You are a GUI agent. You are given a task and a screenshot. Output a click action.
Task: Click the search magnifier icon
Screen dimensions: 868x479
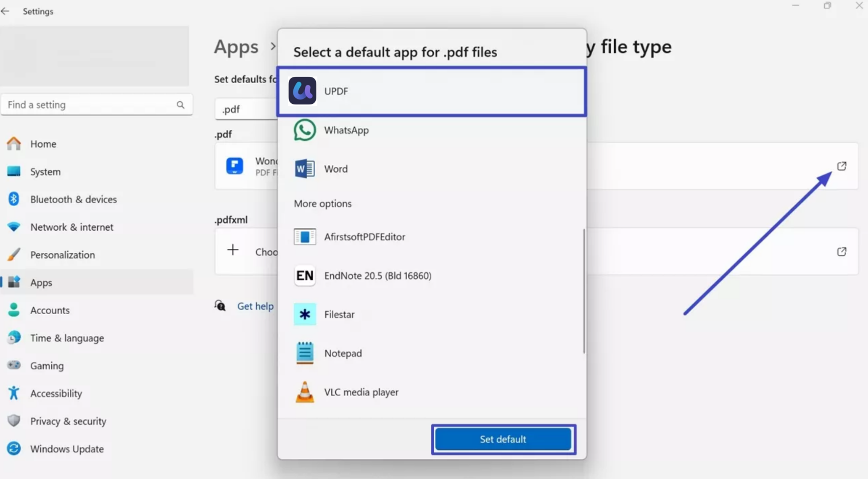coord(180,105)
